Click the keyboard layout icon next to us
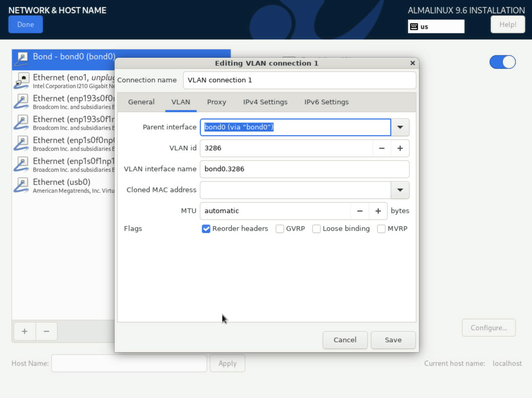The height and width of the screenshot is (398, 532). [x=414, y=26]
